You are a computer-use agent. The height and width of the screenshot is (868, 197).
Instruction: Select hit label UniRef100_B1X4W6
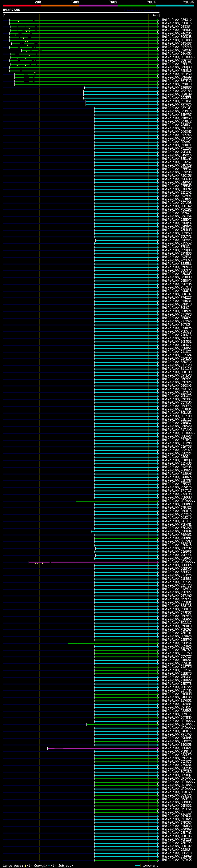tap(177, 464)
